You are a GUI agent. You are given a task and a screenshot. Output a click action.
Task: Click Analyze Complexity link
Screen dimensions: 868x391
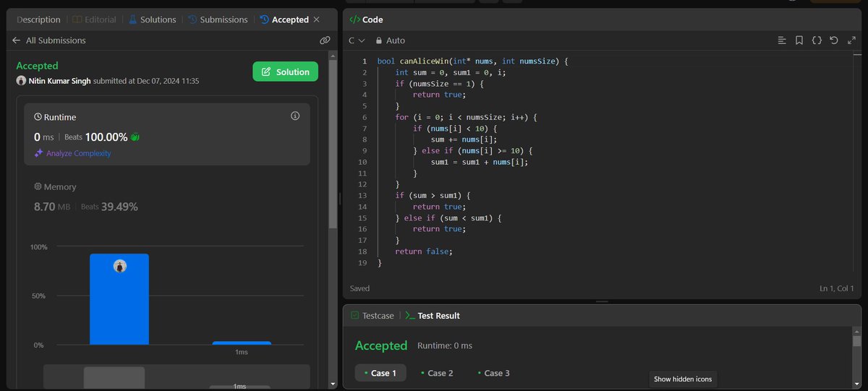78,153
